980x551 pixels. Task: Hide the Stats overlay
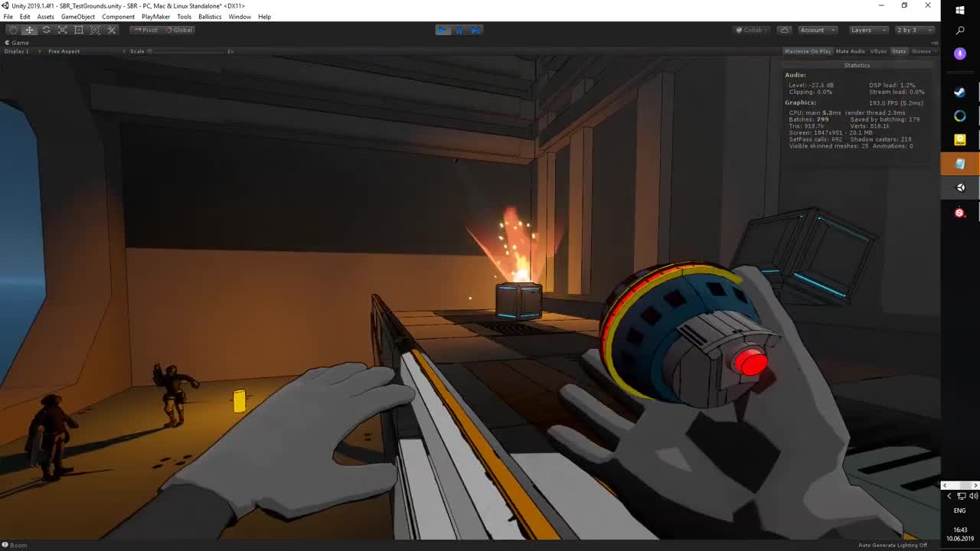pyautogui.click(x=899, y=51)
